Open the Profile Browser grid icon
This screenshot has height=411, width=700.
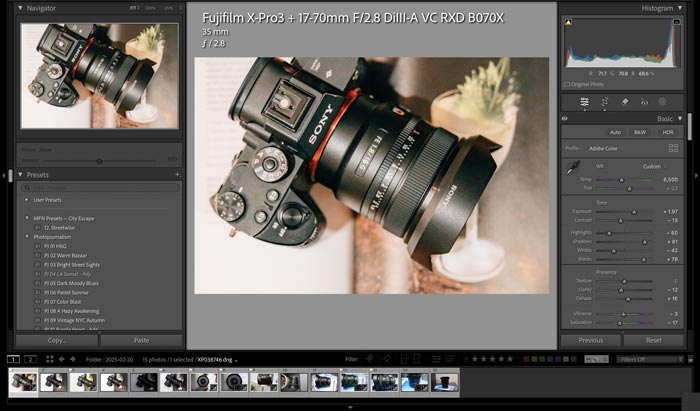tap(673, 148)
